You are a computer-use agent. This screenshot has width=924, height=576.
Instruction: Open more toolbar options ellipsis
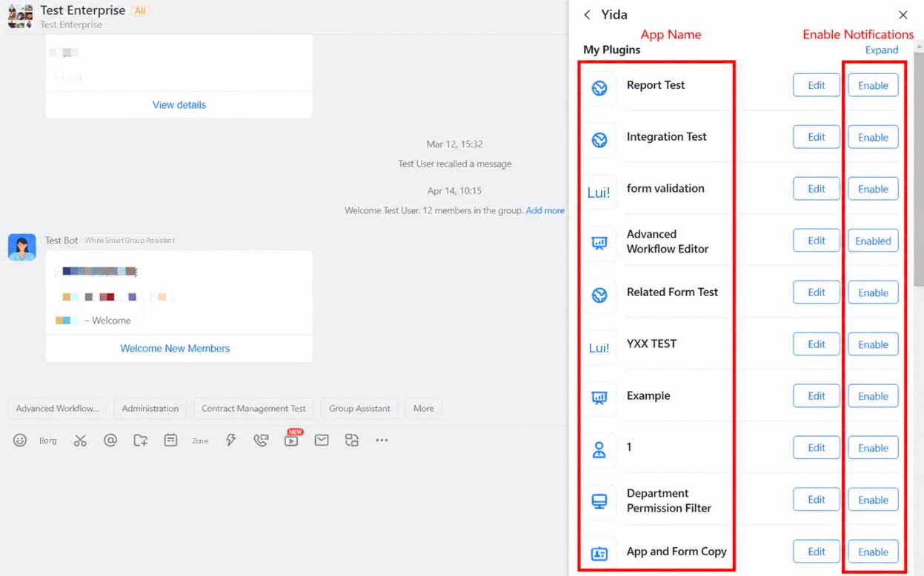[382, 441]
